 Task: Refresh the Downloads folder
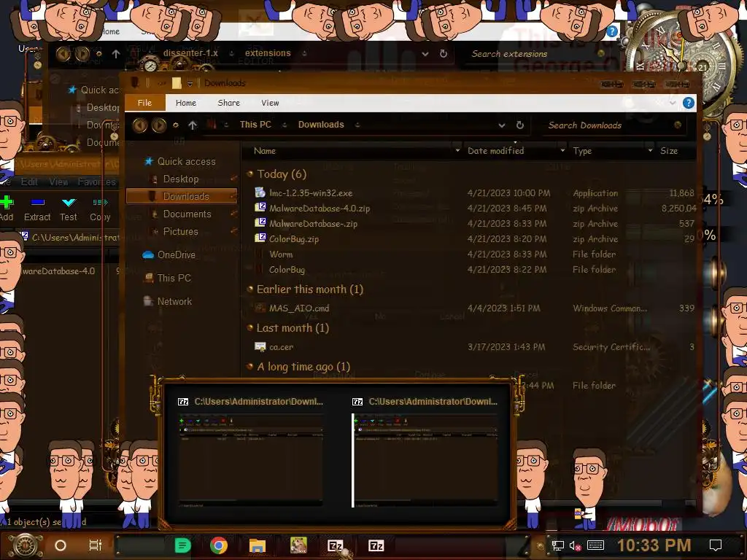[x=520, y=125]
